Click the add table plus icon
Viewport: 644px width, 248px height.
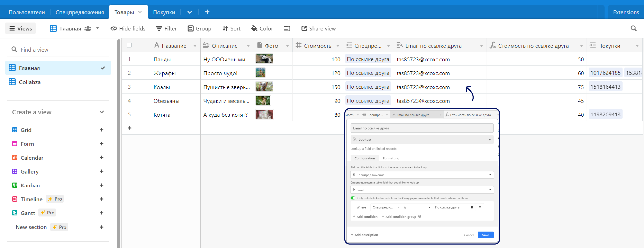coord(207,12)
